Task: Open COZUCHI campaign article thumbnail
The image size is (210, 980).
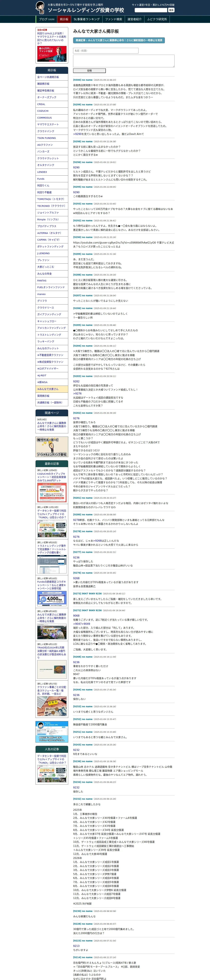Action: 52,492
